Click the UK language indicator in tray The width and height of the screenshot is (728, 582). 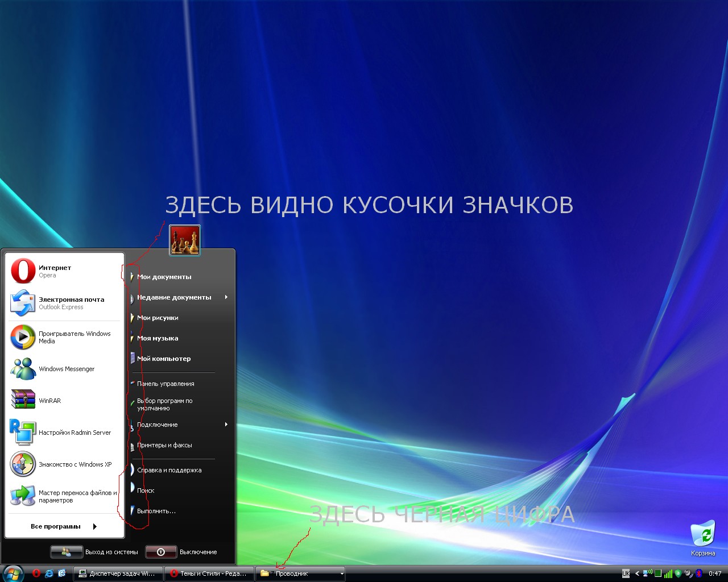pos(626,573)
